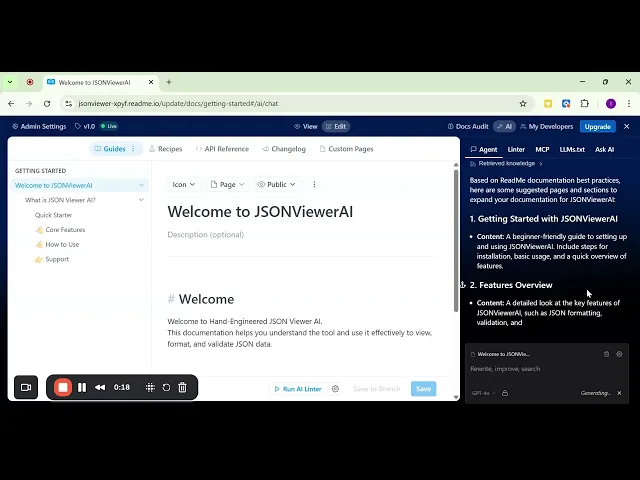Open the page three-dot options menu
This screenshot has height=480, width=640.
314,184
